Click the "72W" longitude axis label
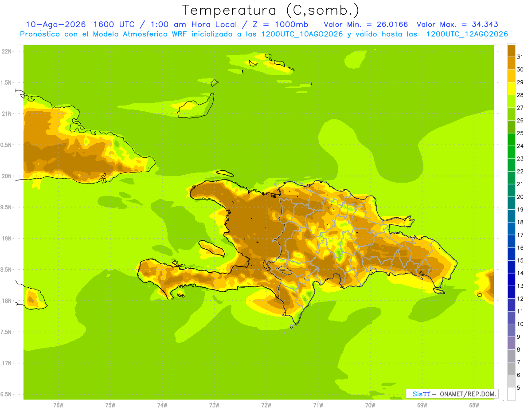Image resolution: width=532 pixels, height=411 pixels. click(x=266, y=405)
